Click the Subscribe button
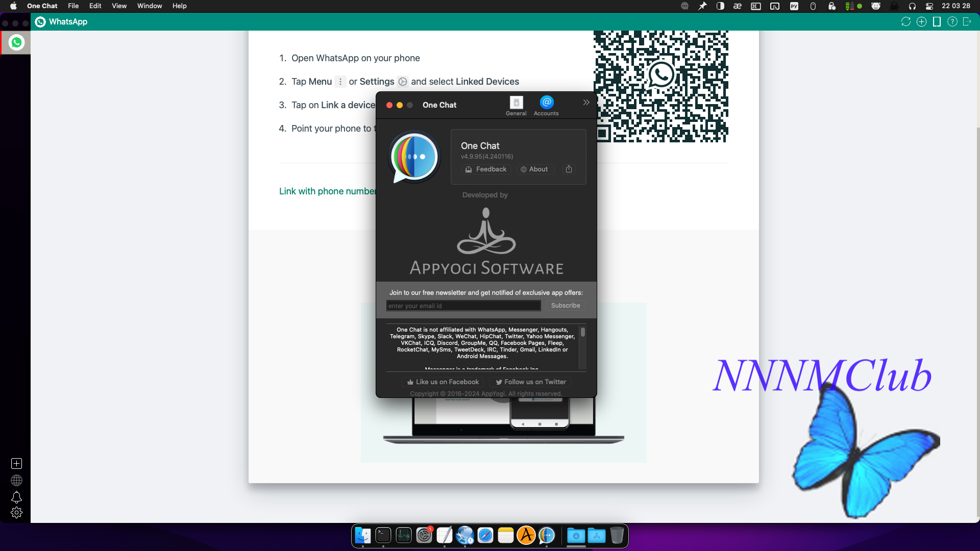Screen dimensions: 980x551 (566, 306)
